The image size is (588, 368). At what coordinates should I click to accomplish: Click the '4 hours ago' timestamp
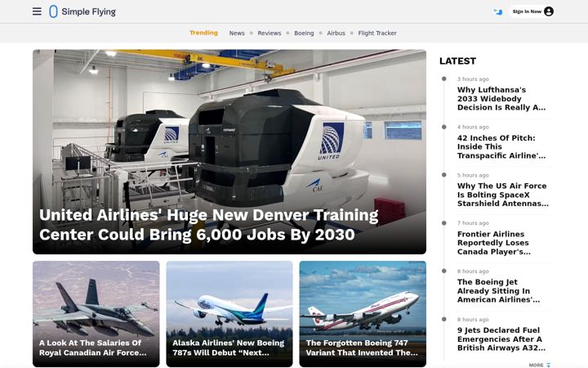(473, 127)
